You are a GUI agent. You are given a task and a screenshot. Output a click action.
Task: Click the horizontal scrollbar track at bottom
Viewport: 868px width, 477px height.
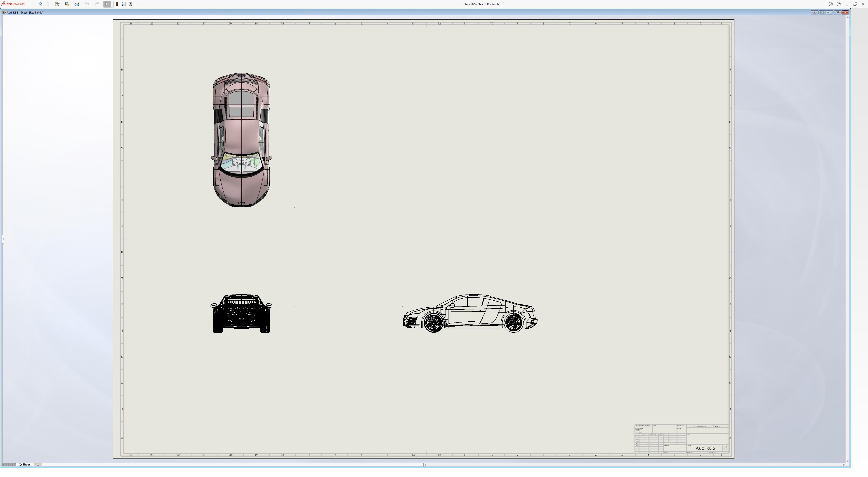pos(633,465)
